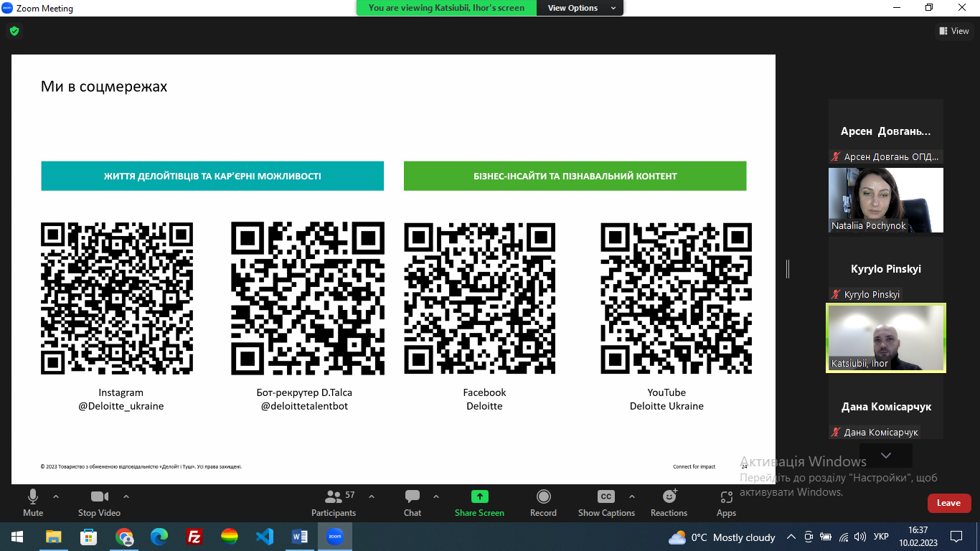Change layout using the View button
This screenshot has width=980, height=551.
click(954, 31)
